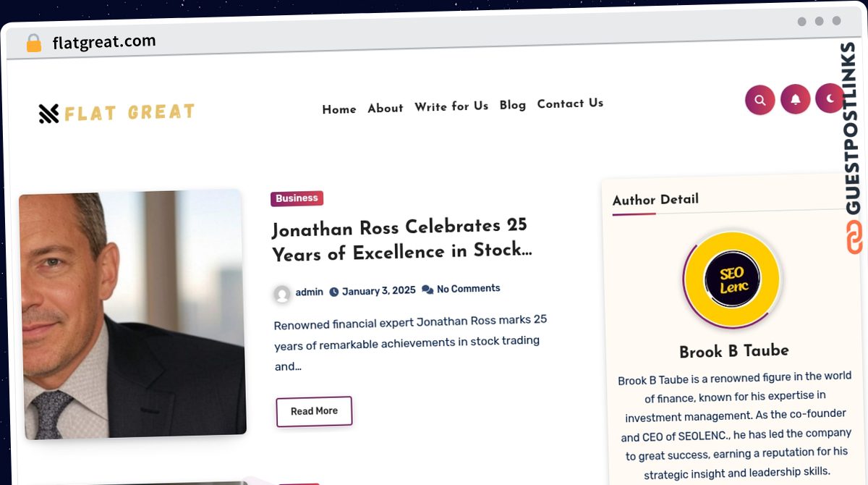Click the Flat Great logo

(x=116, y=113)
